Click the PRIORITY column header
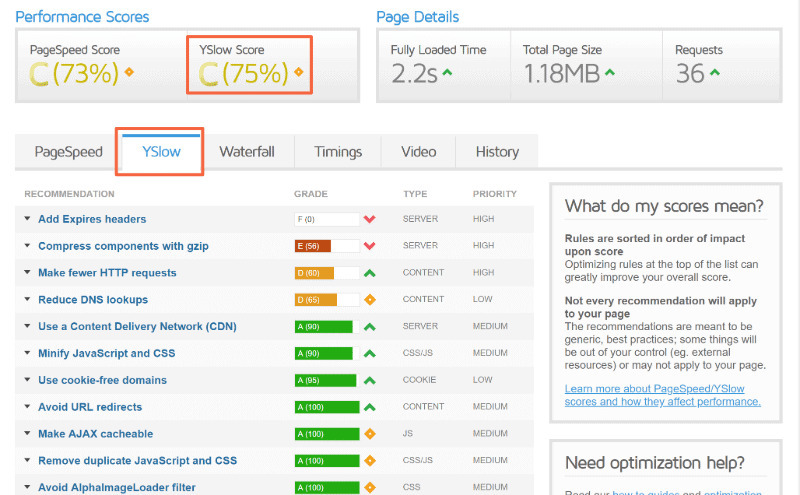This screenshot has height=495, width=800. click(495, 194)
